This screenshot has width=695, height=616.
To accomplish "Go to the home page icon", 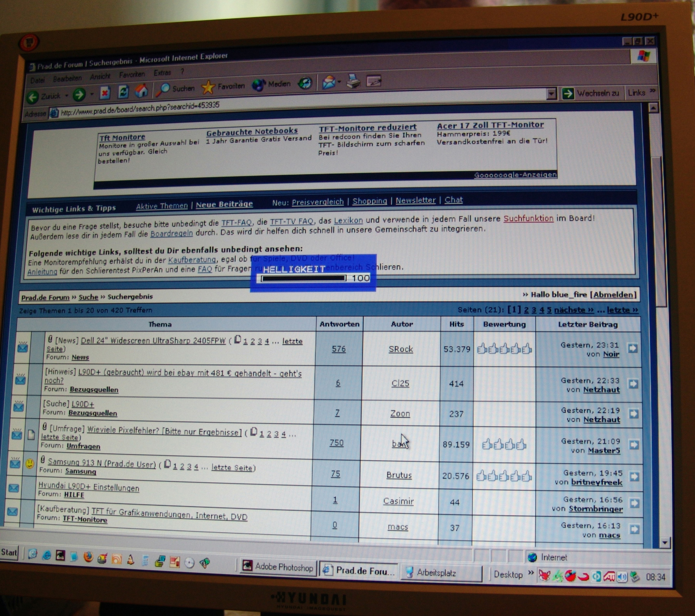I will 141,91.
